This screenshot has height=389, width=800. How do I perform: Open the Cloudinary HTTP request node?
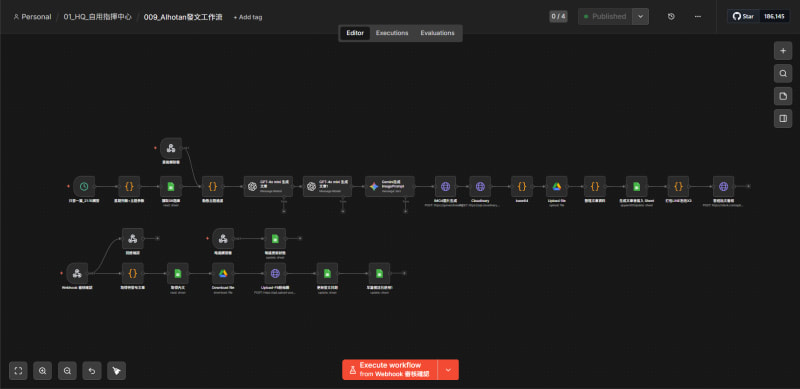point(480,187)
